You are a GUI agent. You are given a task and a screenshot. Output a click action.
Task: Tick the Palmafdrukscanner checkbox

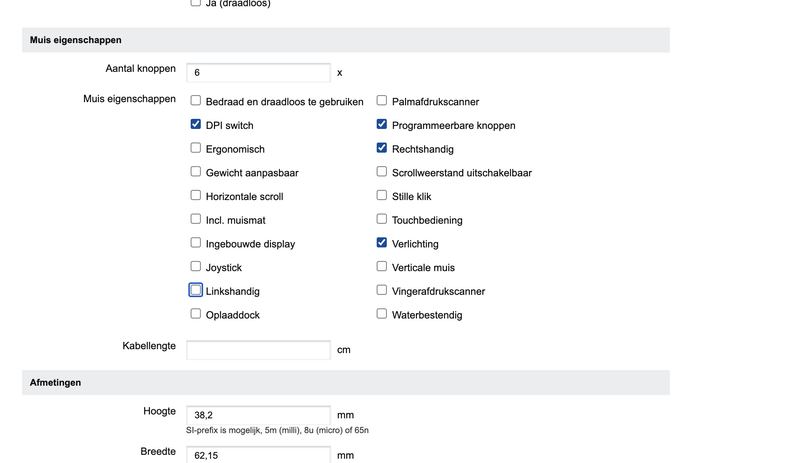click(382, 101)
